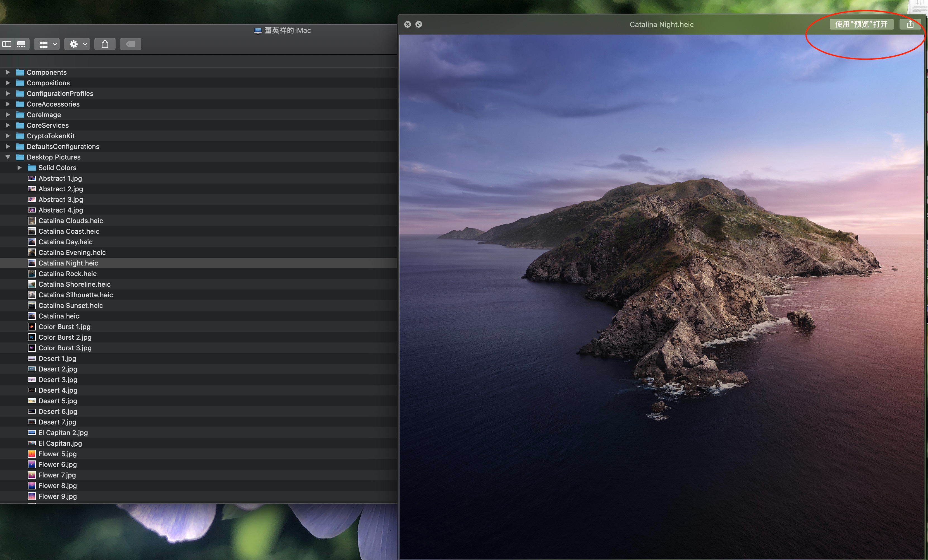Collapse the Desktop Pictures folder
928x560 pixels.
(8, 157)
